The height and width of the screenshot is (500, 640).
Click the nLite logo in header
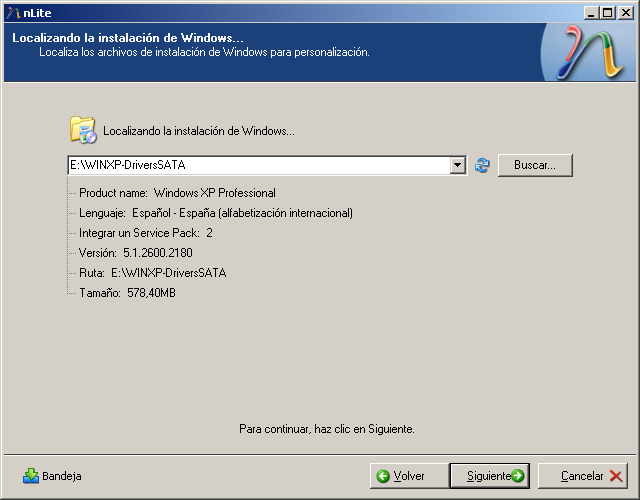[x=591, y=53]
